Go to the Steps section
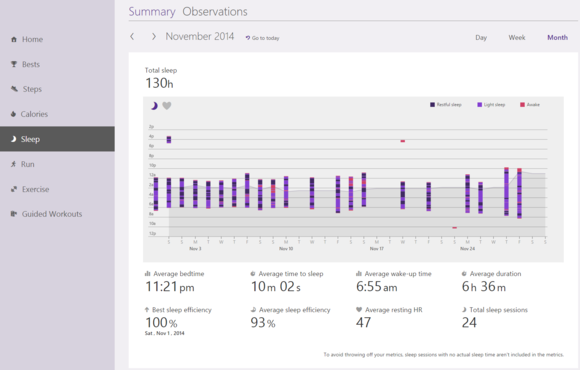 pyautogui.click(x=57, y=89)
